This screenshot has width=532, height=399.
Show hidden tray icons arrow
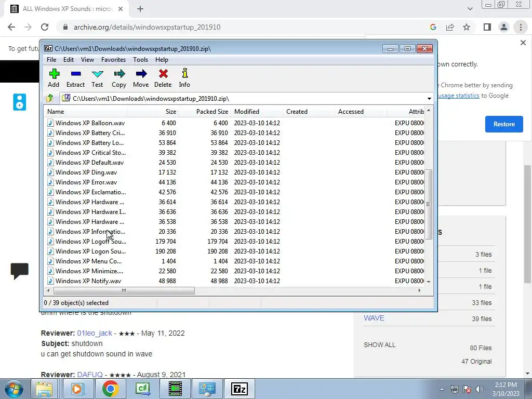click(442, 389)
